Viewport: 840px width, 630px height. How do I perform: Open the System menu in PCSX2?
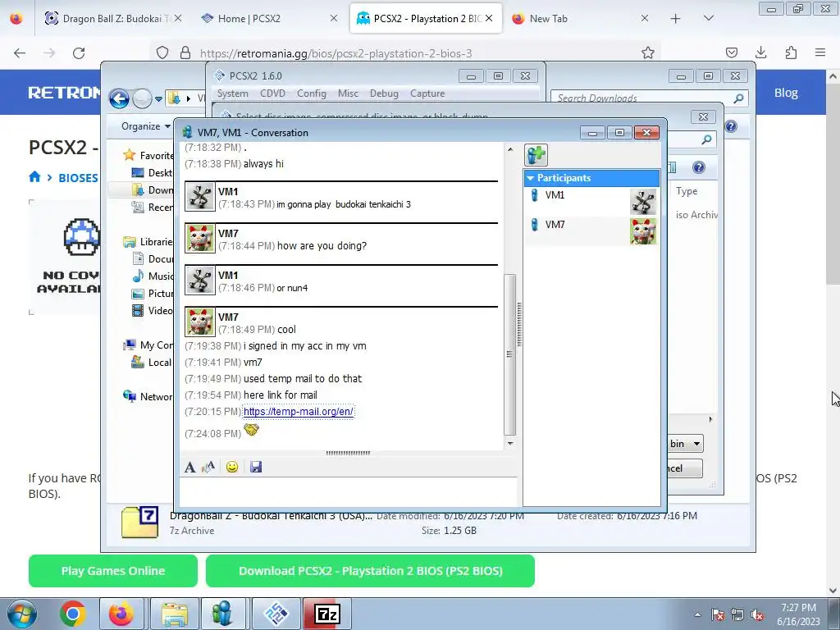point(232,94)
